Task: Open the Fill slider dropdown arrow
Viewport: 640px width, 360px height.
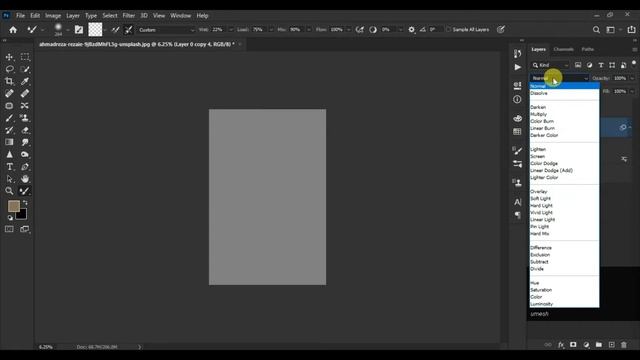Action: (632, 91)
